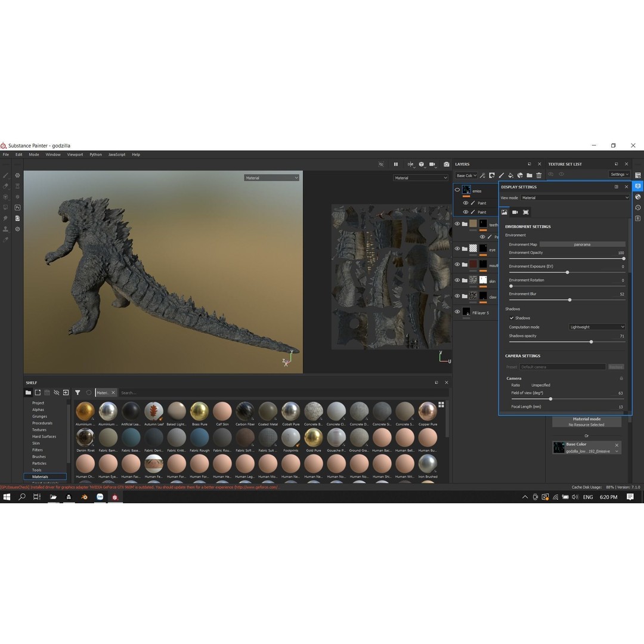Switch to the camera settings tab icon
Image resolution: width=644 pixels, height=644 pixels.
(x=515, y=212)
